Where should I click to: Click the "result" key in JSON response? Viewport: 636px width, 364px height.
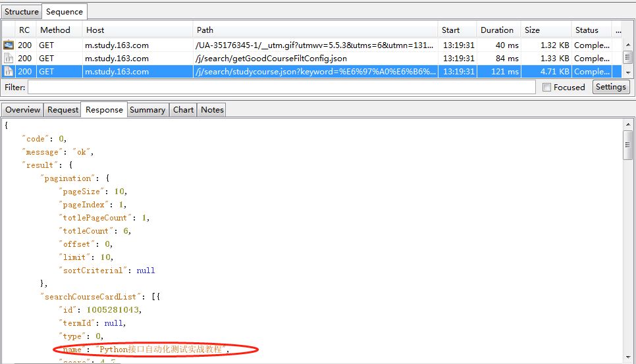click(40, 165)
